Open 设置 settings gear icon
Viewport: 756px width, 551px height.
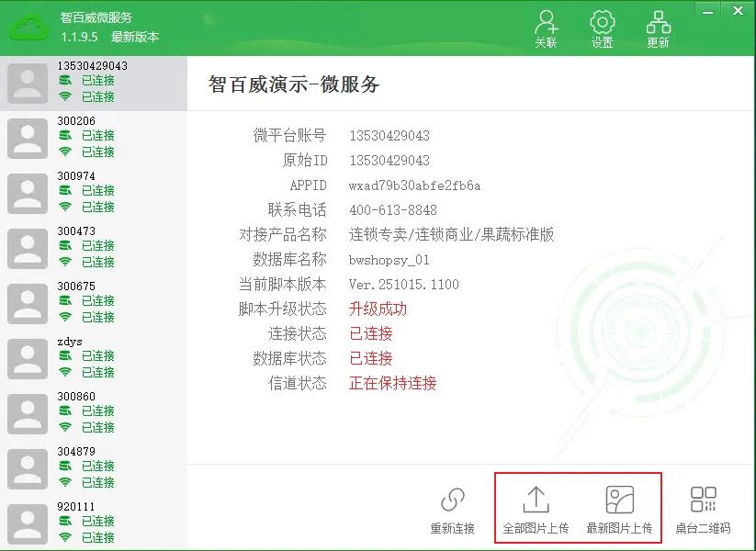[x=602, y=28]
